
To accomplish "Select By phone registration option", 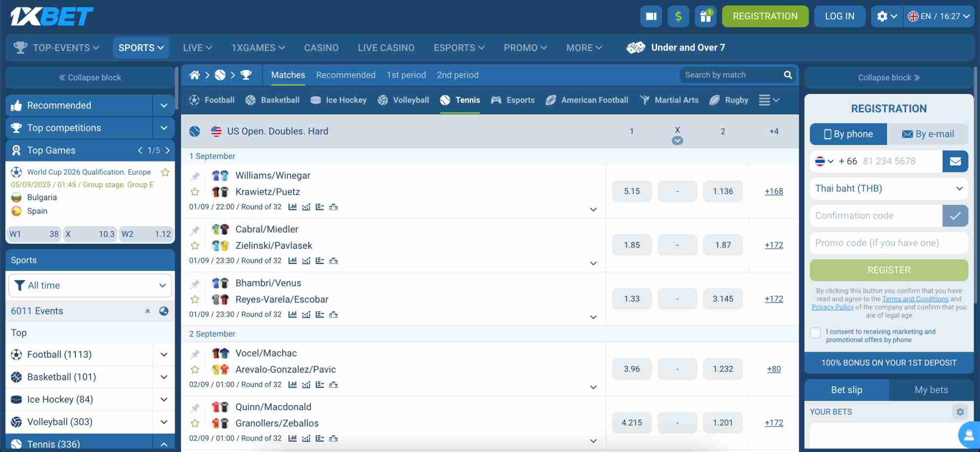I will tap(849, 134).
